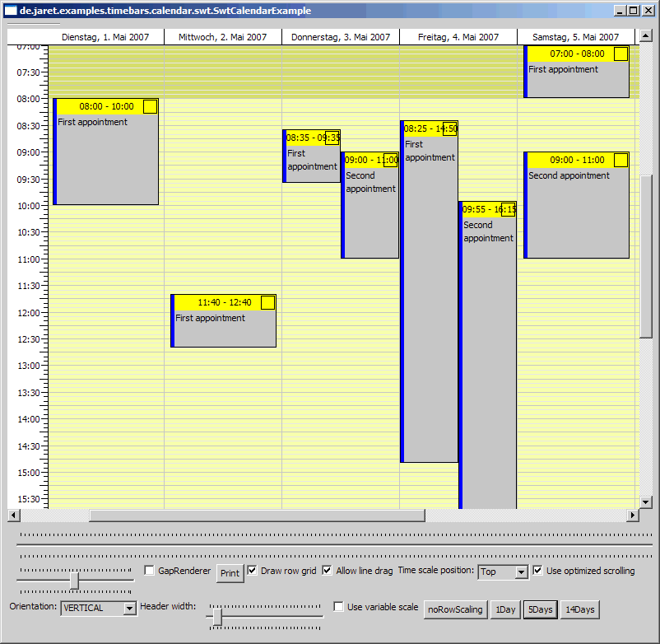660x644 pixels.
Task: Enable Use variable scale checkbox
Action: [339, 607]
